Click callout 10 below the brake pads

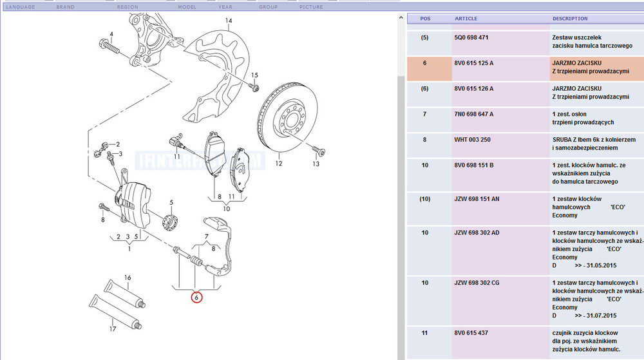point(226,208)
